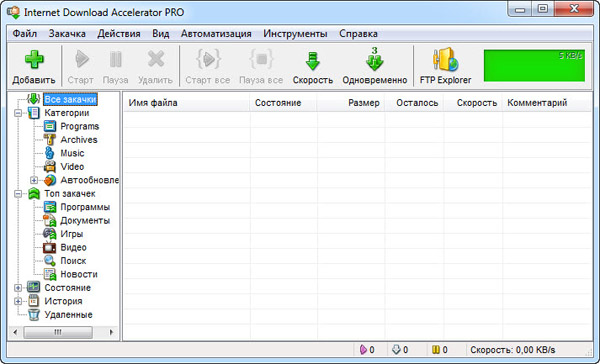Click the Старт все toolbar icon
Image resolution: width=600 pixels, height=364 pixels.
tap(208, 59)
